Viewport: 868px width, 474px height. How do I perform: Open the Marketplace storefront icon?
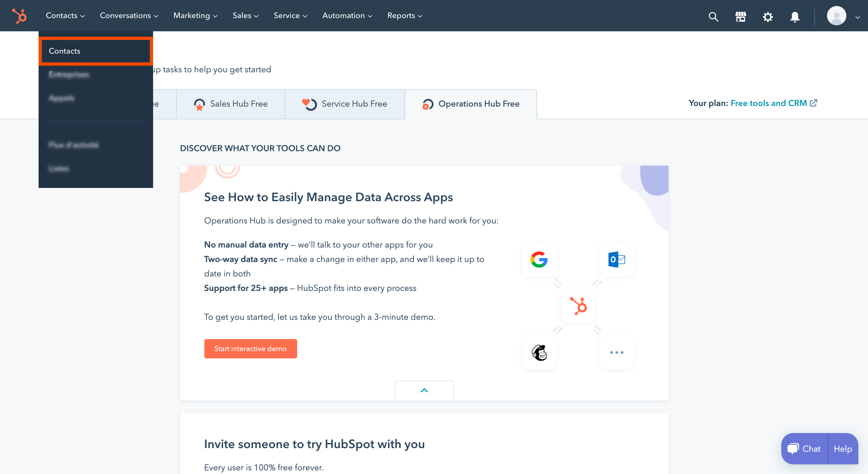[x=741, y=16]
